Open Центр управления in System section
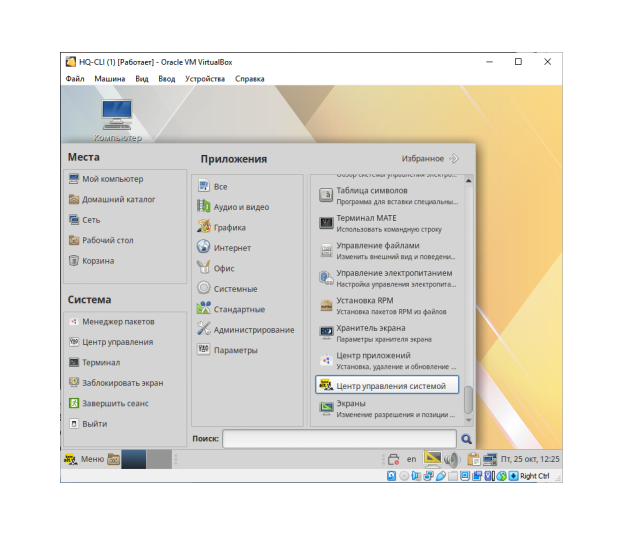 click(111, 342)
